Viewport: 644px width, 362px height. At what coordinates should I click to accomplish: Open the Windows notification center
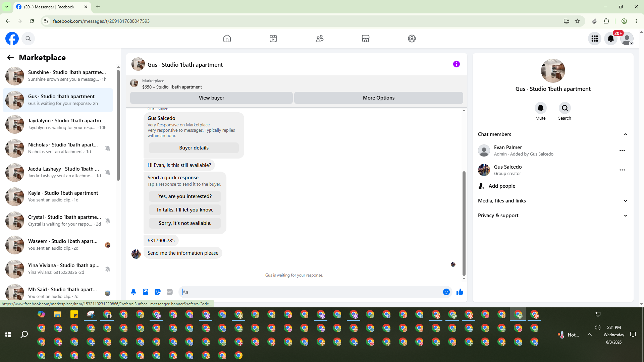[633, 335]
